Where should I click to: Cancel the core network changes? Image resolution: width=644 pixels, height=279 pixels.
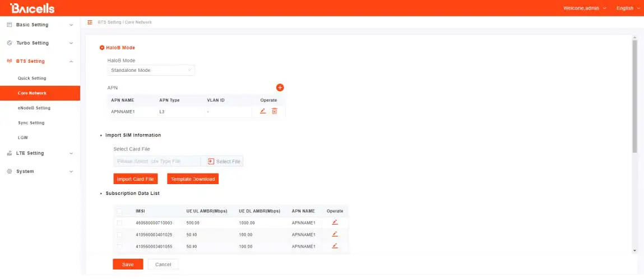pyautogui.click(x=163, y=264)
